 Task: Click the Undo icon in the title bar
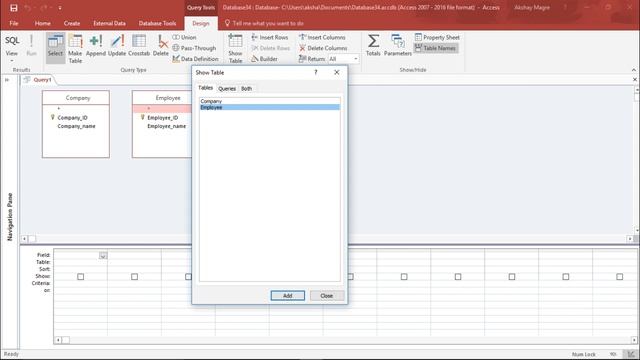point(28,7)
